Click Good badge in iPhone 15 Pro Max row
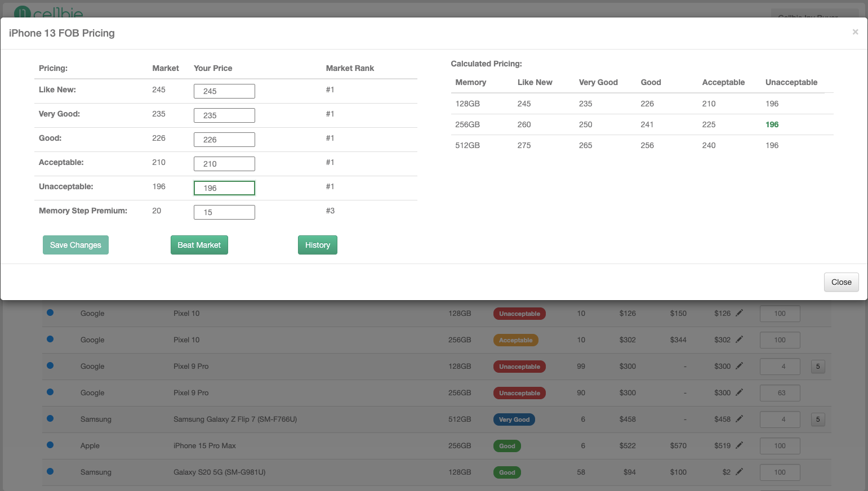868x491 pixels. 507,446
